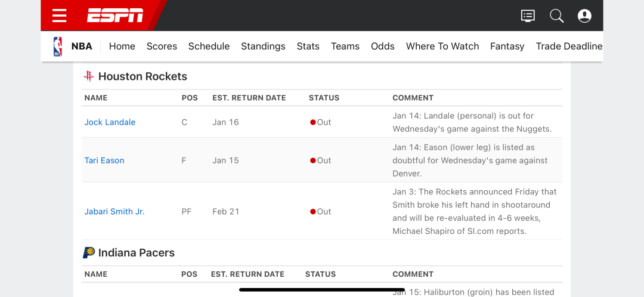644x297 pixels.
Task: Click the NBA league logo
Action: (58, 47)
